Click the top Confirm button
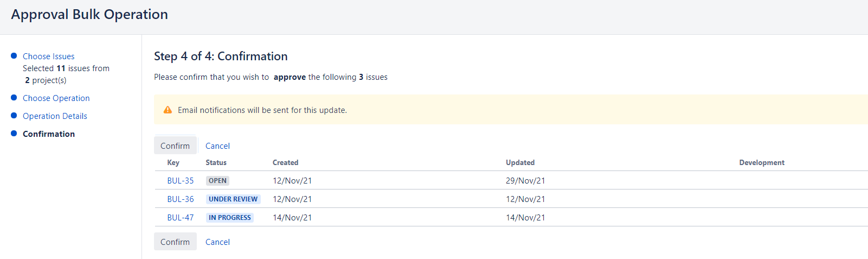The height and width of the screenshot is (259, 868). (175, 146)
